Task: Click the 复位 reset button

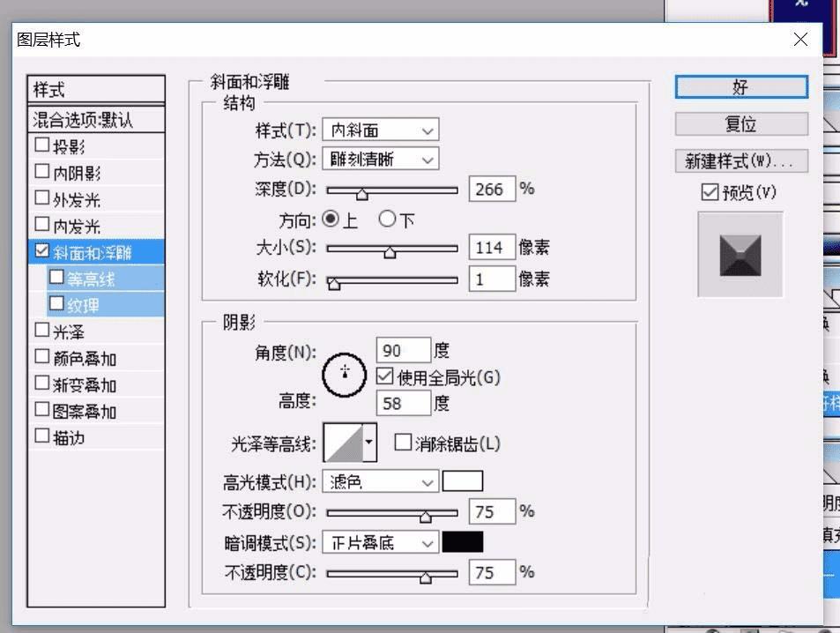Action: pos(741,124)
